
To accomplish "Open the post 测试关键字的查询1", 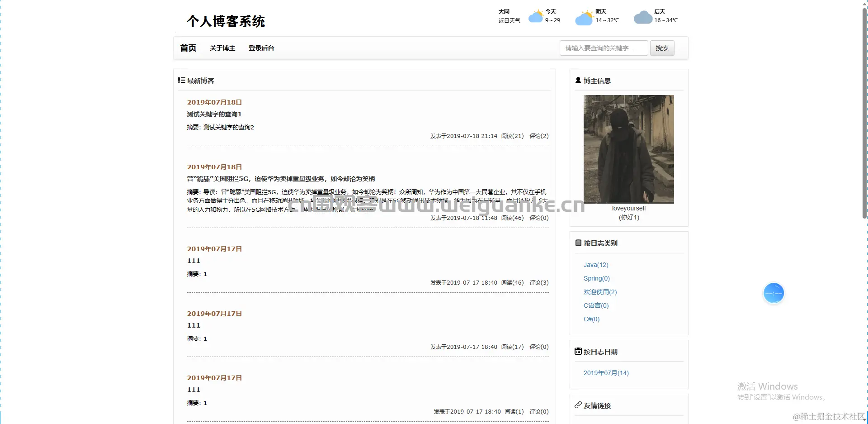I will [214, 114].
